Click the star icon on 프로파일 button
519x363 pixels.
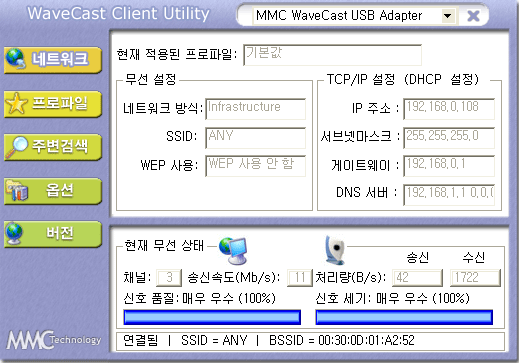coord(16,103)
